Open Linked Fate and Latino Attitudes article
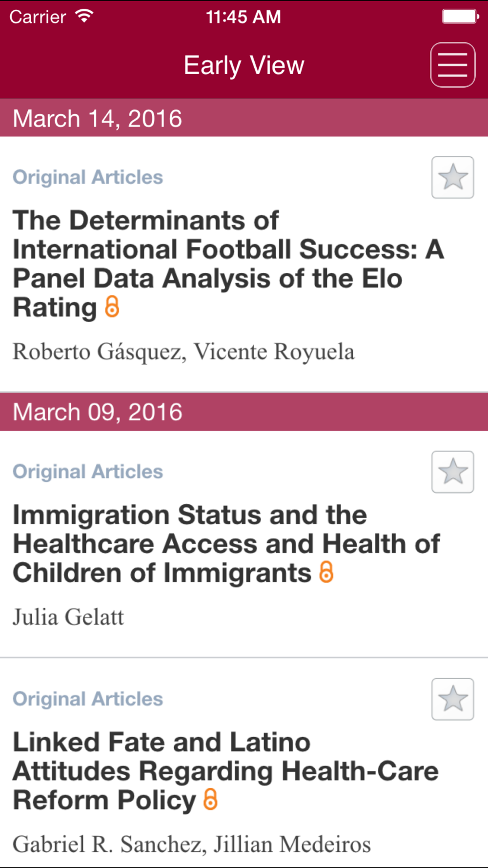This screenshot has width=488, height=868. (x=225, y=771)
